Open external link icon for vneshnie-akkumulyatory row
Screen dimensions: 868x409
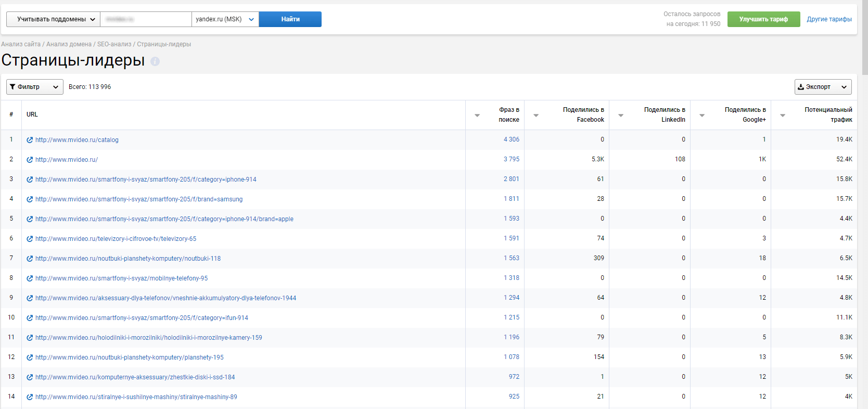[x=30, y=298]
